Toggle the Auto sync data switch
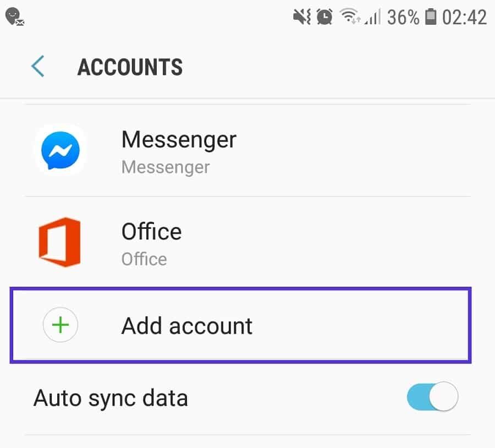The height and width of the screenshot is (448, 495). coord(432,396)
